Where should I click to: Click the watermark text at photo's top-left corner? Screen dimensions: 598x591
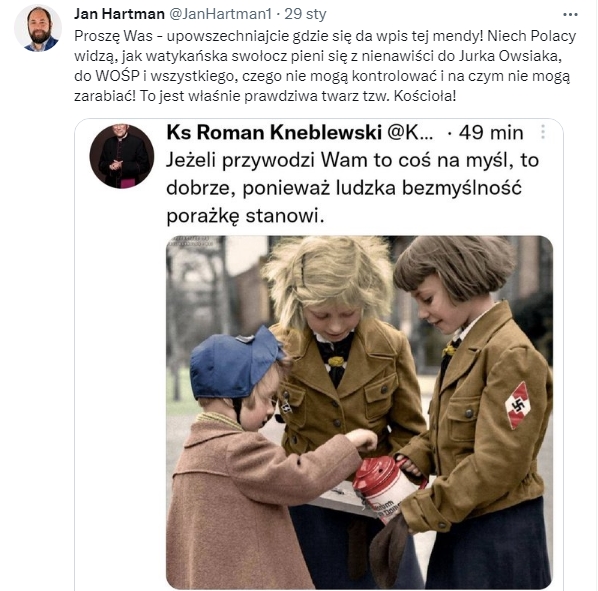[x=189, y=240]
